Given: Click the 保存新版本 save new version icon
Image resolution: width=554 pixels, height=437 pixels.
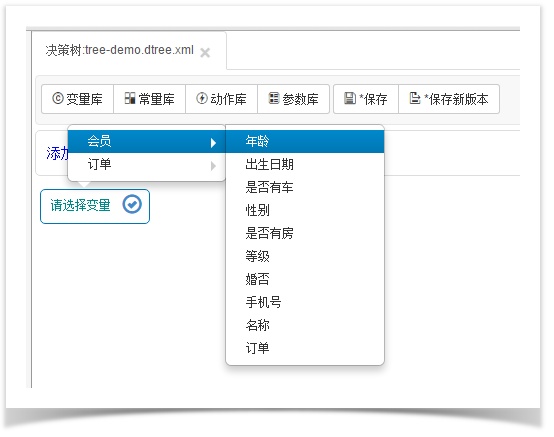Looking at the screenshot, I should pyautogui.click(x=415, y=98).
